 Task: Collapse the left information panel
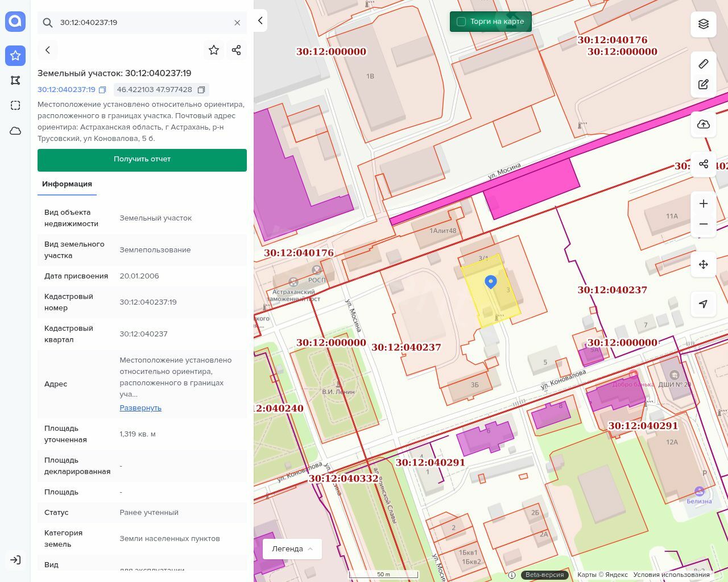point(260,20)
